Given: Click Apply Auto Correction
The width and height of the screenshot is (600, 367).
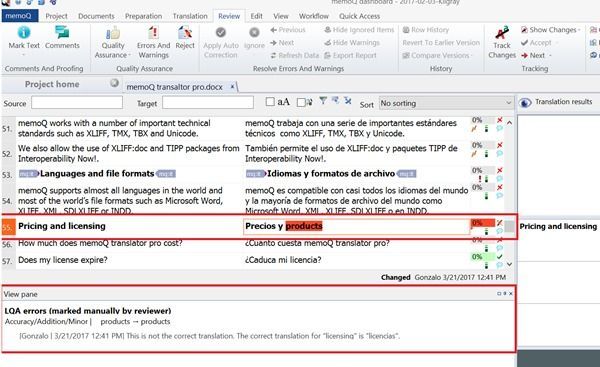Looking at the screenshot, I should tap(221, 42).
